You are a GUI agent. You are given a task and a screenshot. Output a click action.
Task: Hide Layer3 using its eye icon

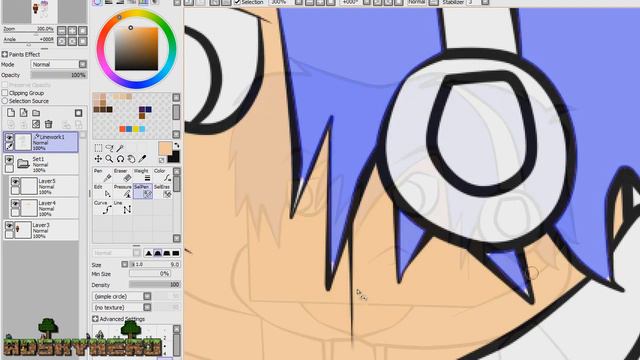coord(9,226)
